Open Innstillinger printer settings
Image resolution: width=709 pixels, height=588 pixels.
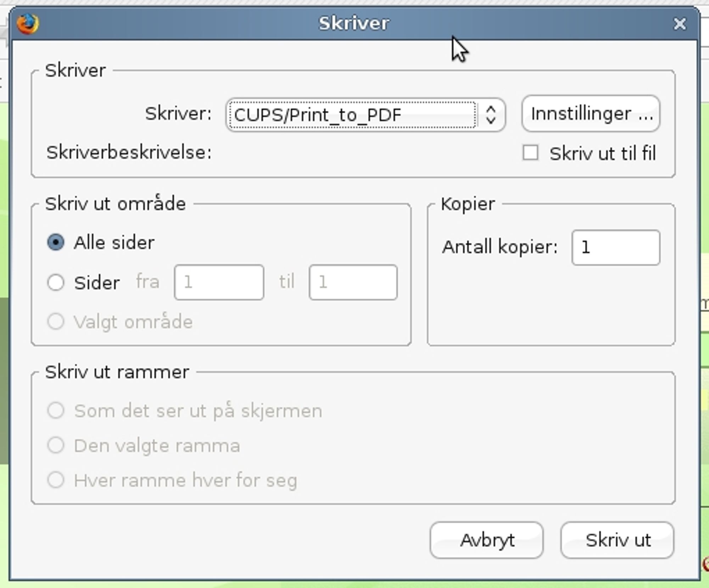pyautogui.click(x=591, y=114)
